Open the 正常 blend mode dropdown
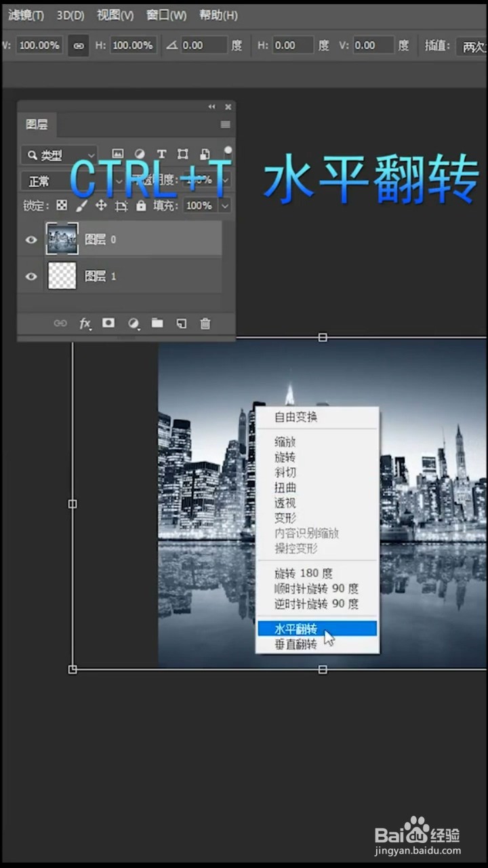Image resolution: width=488 pixels, height=868 pixels. [73, 181]
